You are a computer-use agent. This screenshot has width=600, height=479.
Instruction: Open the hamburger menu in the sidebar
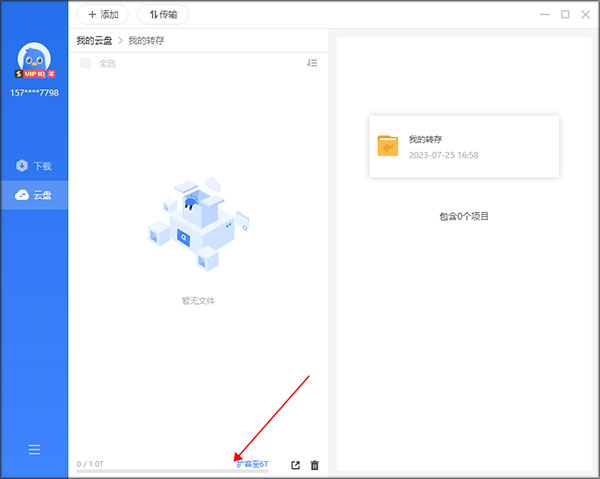pos(34,450)
